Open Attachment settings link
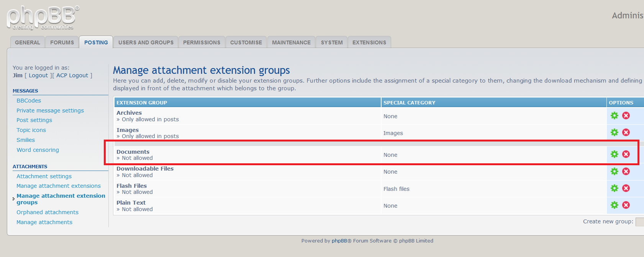Viewport: 644px width, 257px height. 44,176
